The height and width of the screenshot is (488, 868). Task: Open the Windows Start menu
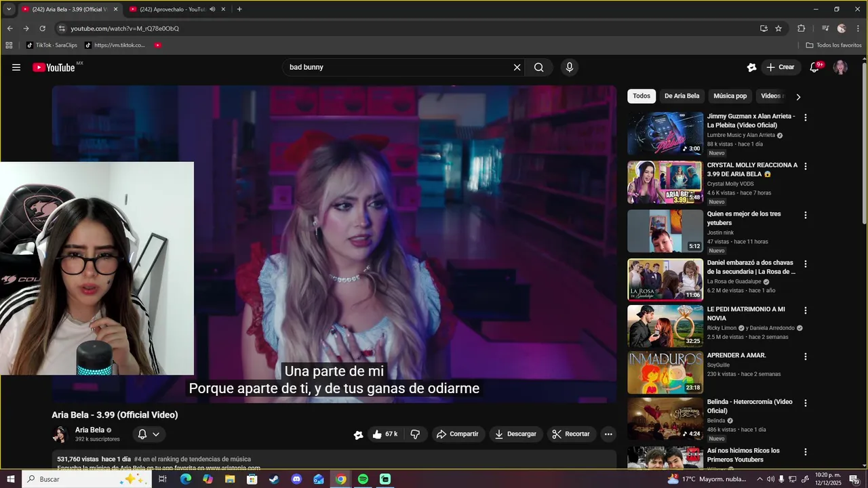tap(11, 479)
